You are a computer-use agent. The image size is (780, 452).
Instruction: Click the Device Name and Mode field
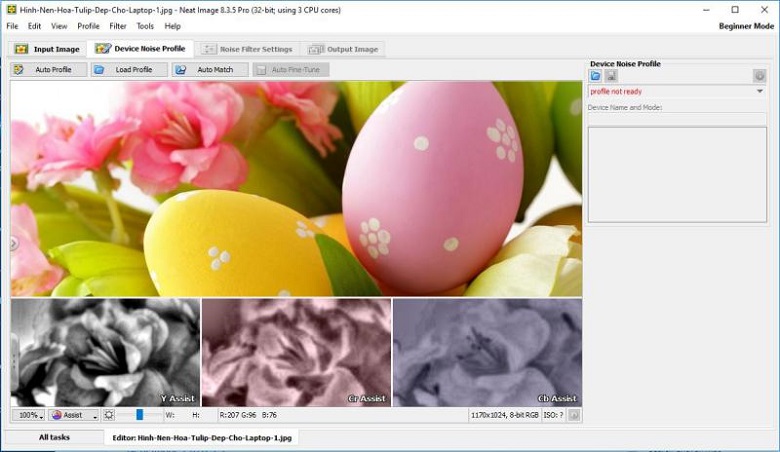point(677,118)
